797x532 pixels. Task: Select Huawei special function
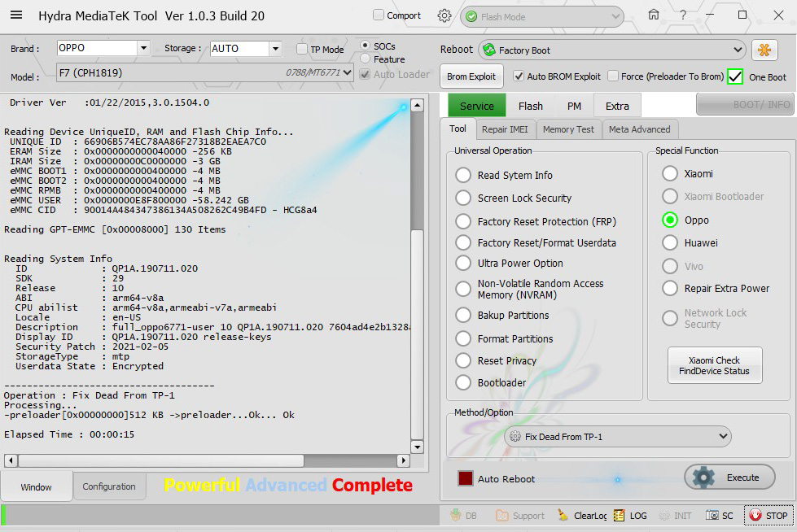coord(670,242)
